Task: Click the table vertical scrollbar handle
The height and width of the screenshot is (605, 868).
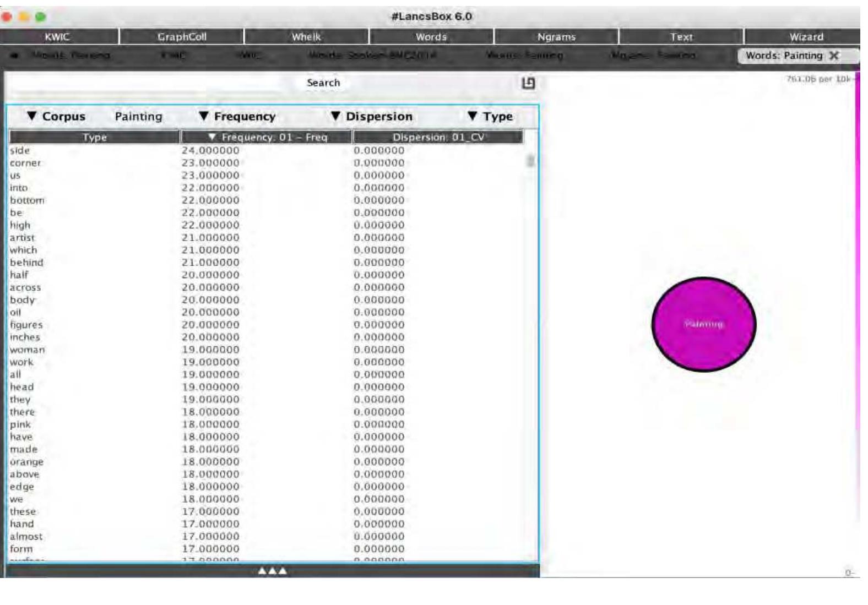Action: 530,160
